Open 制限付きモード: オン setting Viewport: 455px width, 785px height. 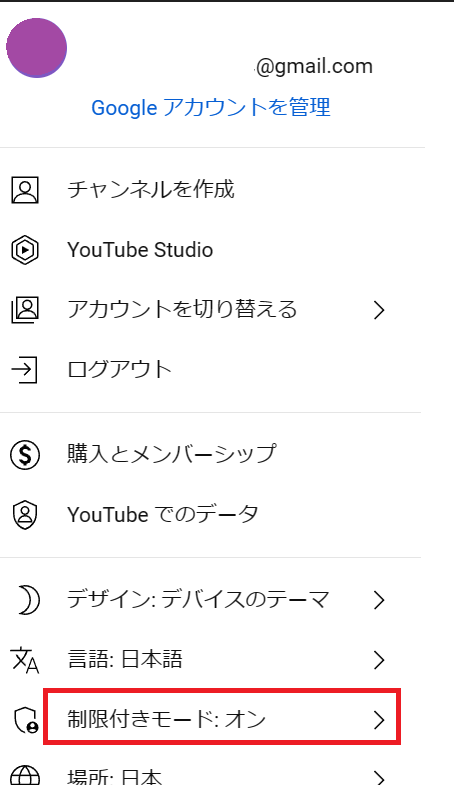click(222, 717)
